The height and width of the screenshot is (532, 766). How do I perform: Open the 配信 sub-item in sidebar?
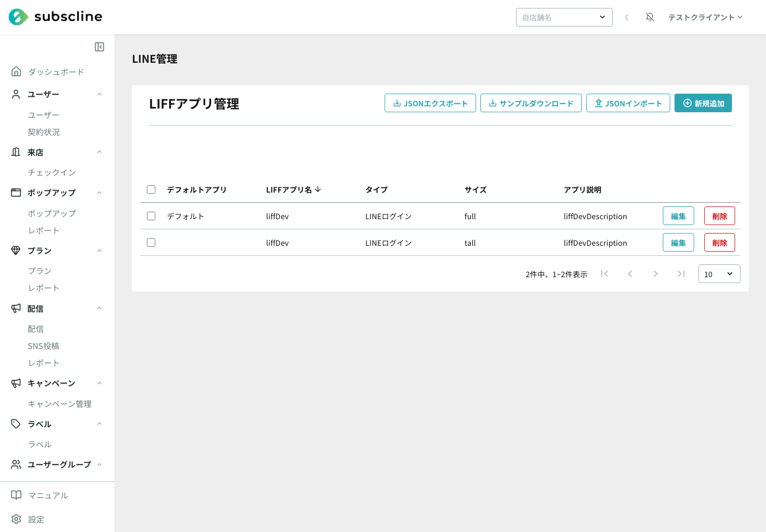point(36,329)
